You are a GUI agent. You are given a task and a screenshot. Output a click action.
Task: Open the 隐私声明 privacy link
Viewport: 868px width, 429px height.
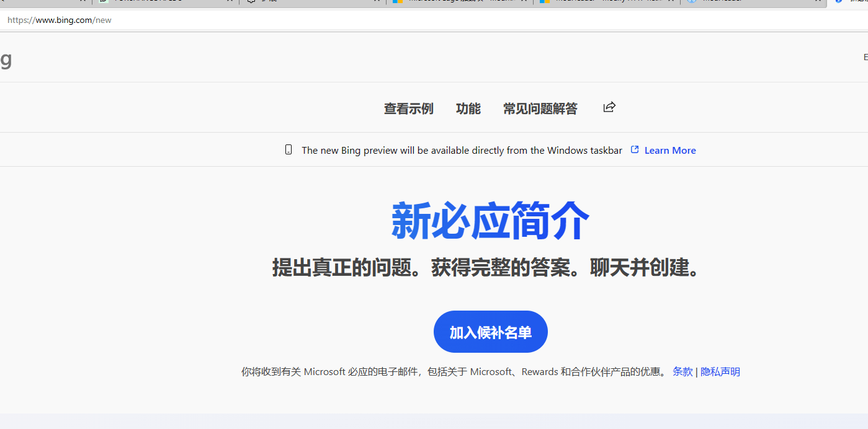(720, 371)
